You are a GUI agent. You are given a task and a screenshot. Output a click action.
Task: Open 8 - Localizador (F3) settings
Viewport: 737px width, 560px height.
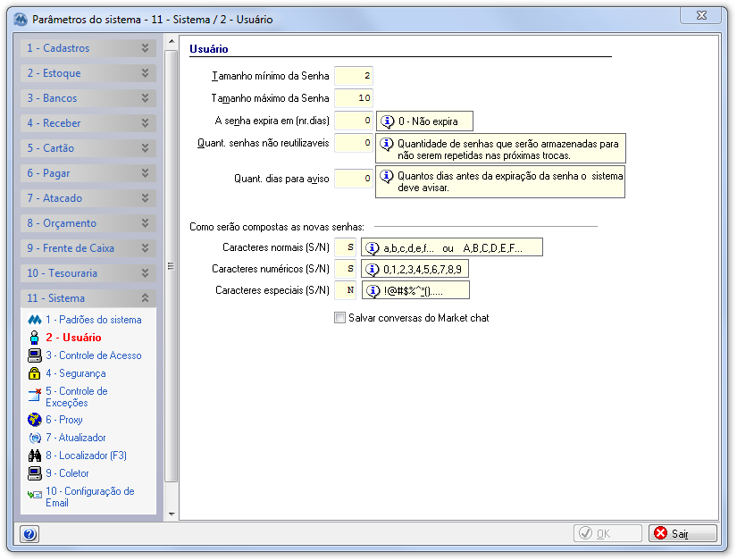tap(86, 456)
